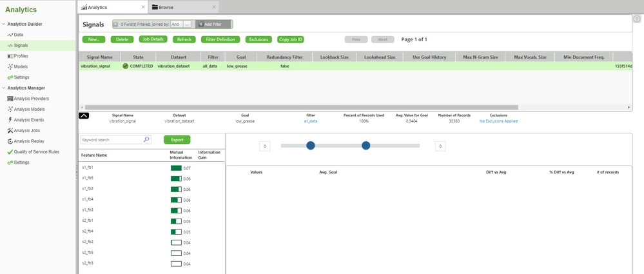
Task: Open Analysis Providers
Action: click(x=28, y=99)
